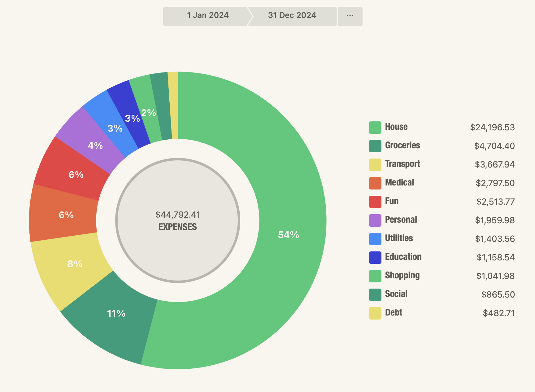Click the light blue 3% Utilities slice
This screenshot has height=392, width=535.
tap(115, 128)
